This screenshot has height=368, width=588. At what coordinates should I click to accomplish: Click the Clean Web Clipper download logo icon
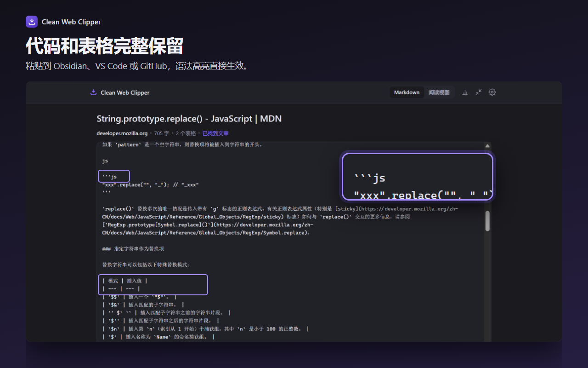click(x=32, y=22)
